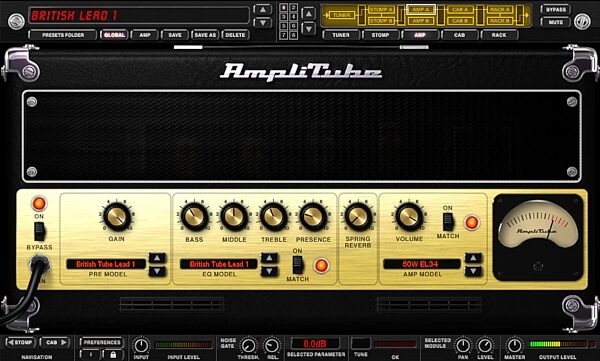This screenshot has width=600, height=361.
Task: Click the AmpliTube logo on the amp head
Action: pyautogui.click(x=301, y=72)
